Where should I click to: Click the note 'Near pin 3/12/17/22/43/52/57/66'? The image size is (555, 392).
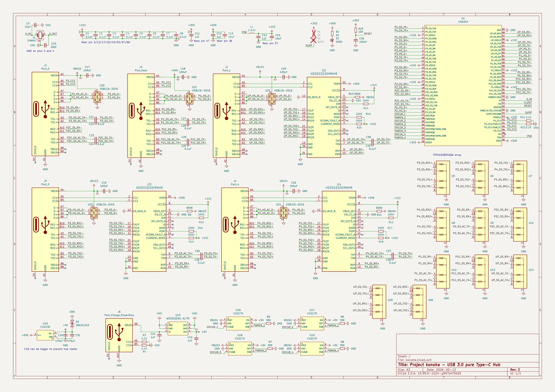pyautogui.click(x=106, y=42)
